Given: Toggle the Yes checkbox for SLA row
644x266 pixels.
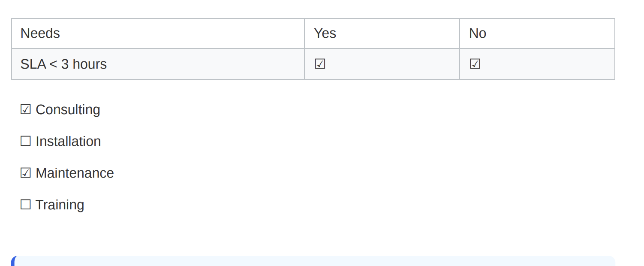Looking at the screenshot, I should click(320, 64).
